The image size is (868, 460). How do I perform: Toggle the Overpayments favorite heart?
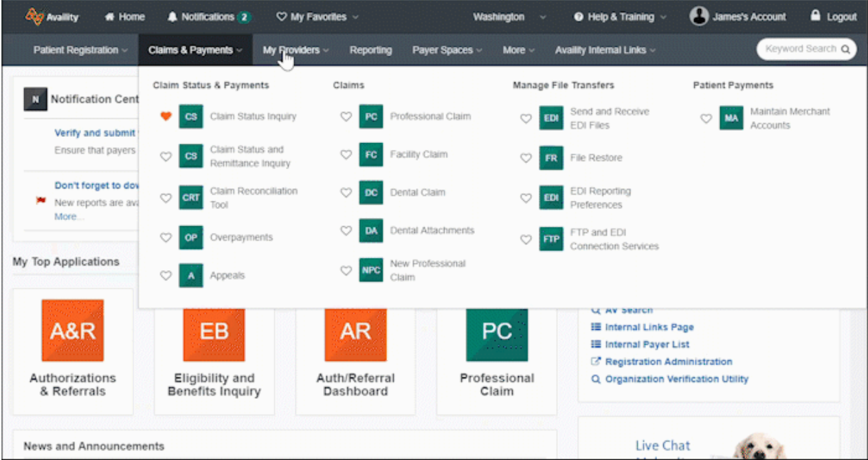click(166, 237)
